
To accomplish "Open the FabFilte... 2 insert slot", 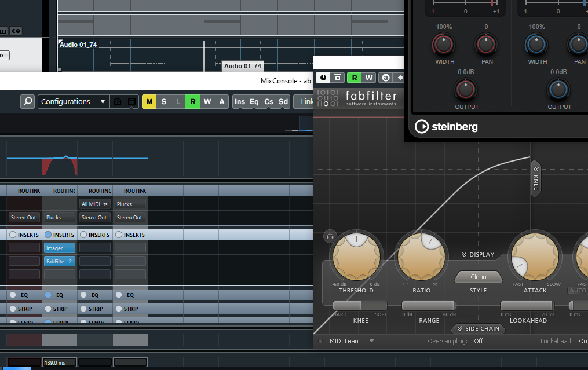I will tap(60, 261).
